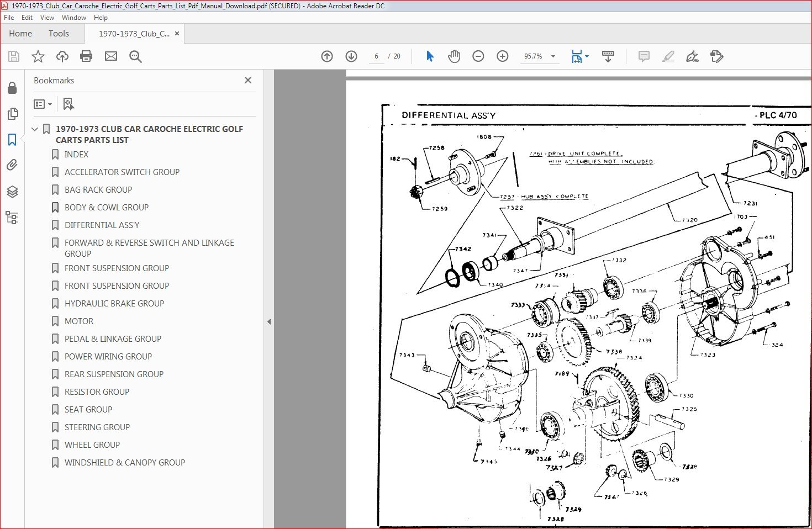Screen dimensions: 812x529
Task: Open attachments paperclip panel
Action: coord(12,165)
